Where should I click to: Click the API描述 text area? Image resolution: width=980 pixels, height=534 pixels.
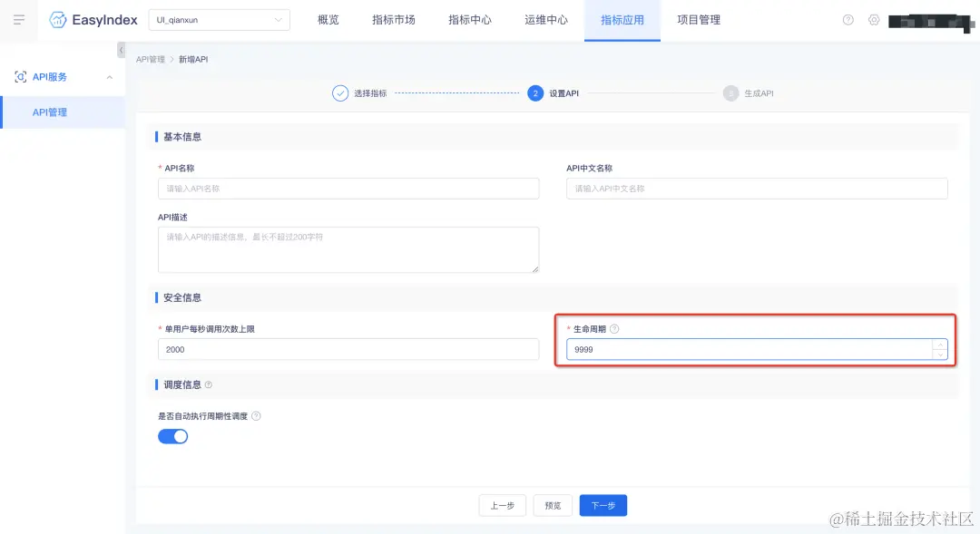348,250
